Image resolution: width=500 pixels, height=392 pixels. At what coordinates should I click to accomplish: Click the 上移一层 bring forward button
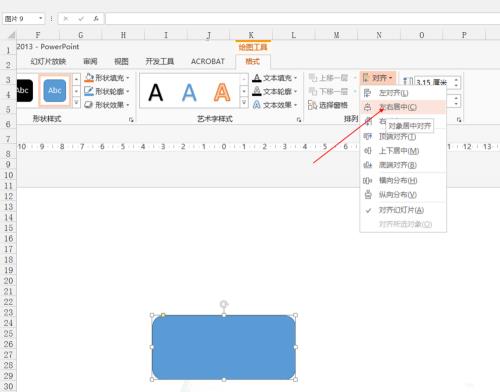pos(328,78)
